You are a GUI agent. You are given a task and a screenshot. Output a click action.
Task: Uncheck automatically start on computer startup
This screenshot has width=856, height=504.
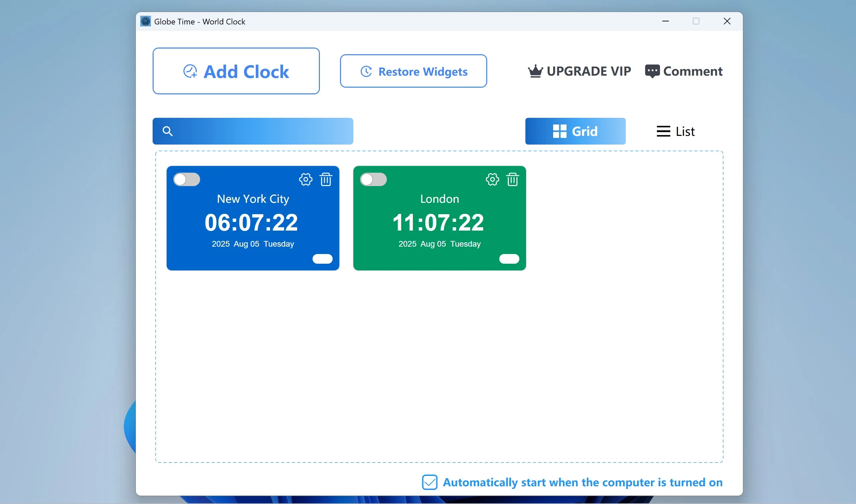(429, 482)
